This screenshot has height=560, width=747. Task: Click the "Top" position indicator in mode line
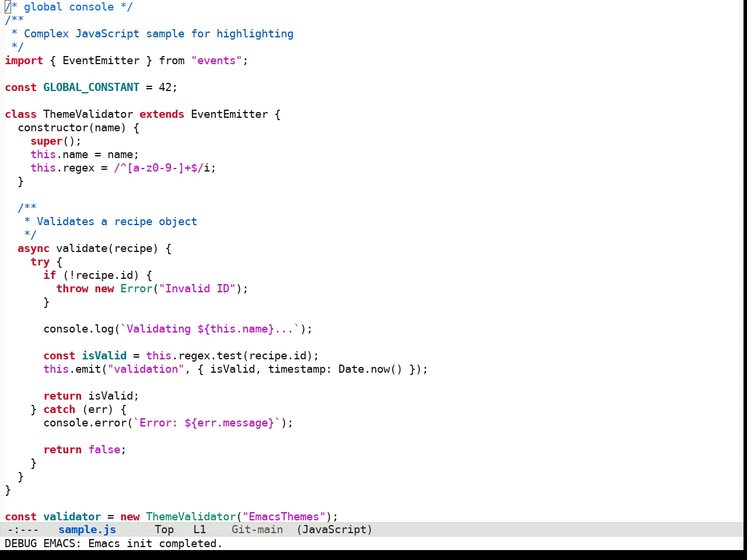(164, 530)
